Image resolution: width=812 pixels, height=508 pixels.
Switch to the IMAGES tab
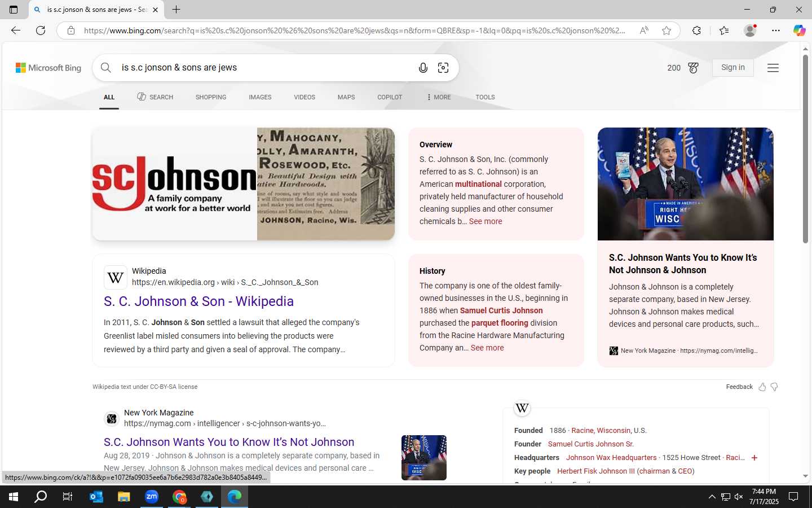click(260, 97)
